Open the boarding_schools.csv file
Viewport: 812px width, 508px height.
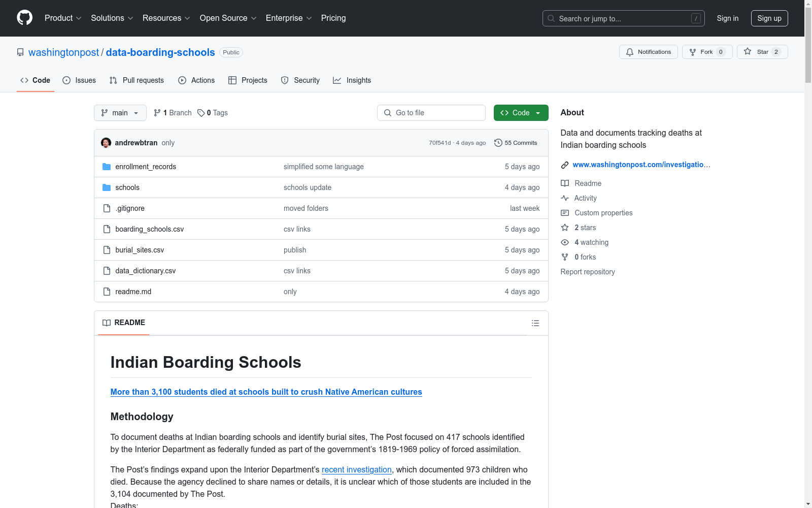coord(150,229)
